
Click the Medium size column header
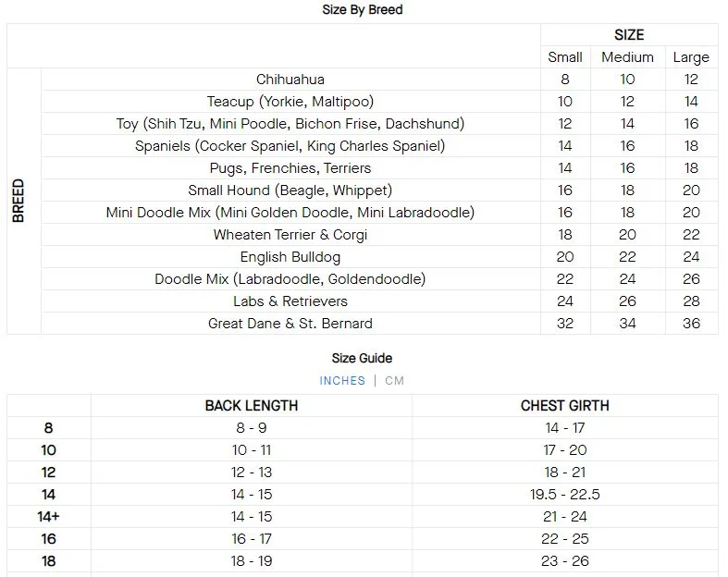627,57
